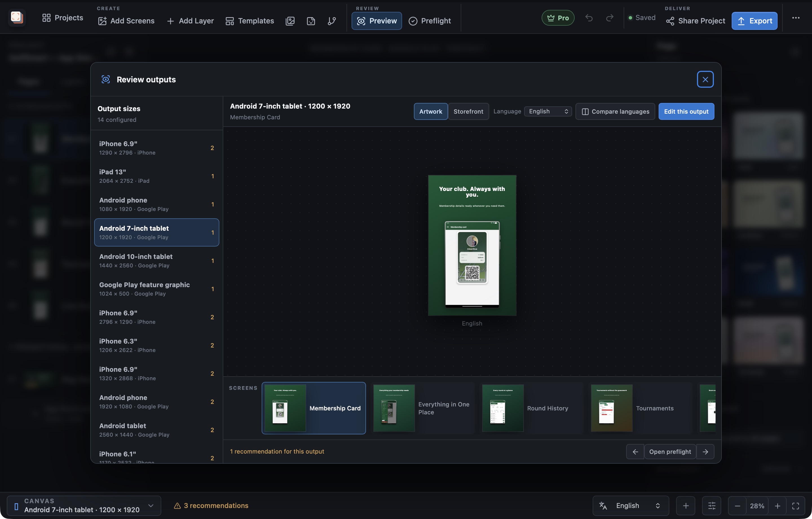Image resolution: width=812 pixels, height=519 pixels.
Task: Close the Review outputs dialog
Action: pos(705,79)
